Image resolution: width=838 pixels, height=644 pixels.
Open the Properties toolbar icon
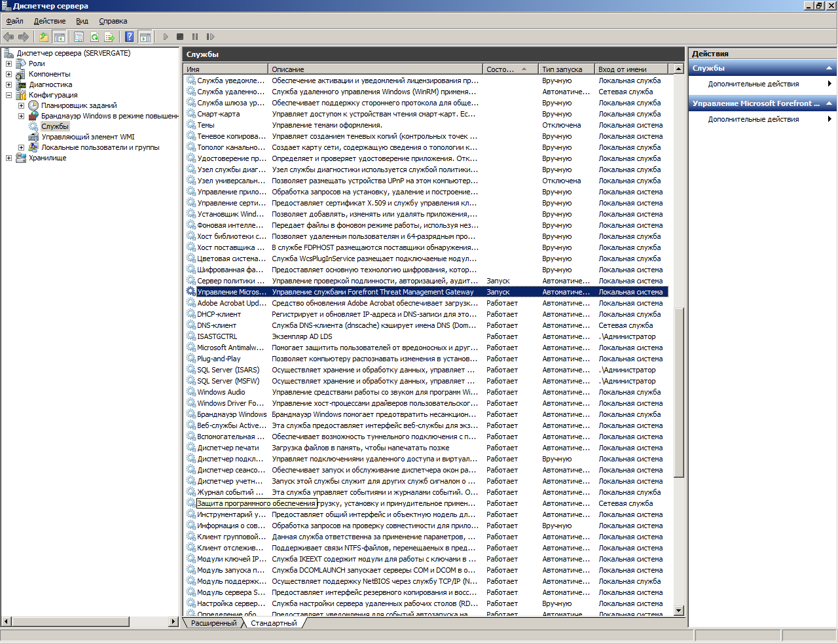[x=79, y=37]
